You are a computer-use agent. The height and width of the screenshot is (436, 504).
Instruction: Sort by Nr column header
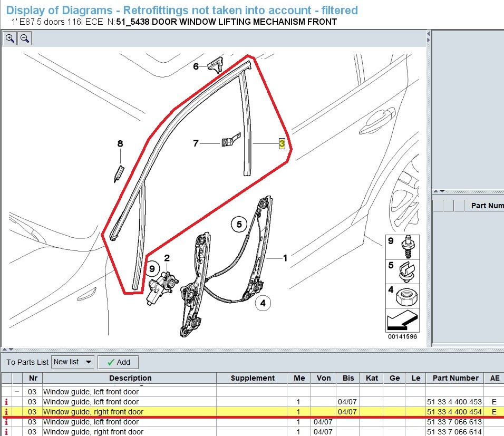pos(33,378)
